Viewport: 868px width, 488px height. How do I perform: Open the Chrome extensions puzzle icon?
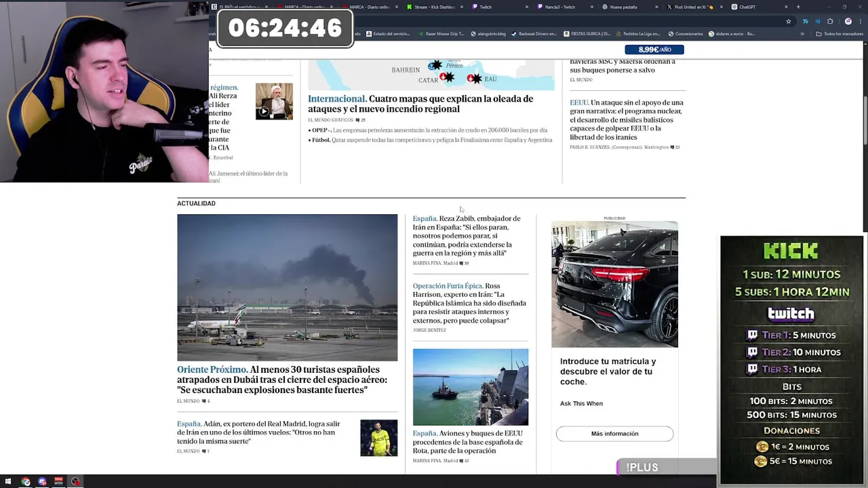[830, 21]
